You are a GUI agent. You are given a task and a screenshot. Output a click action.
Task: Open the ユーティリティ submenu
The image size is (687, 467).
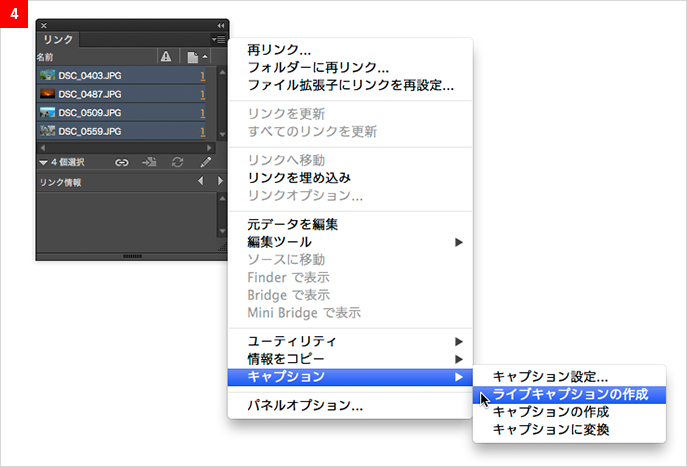(x=459, y=341)
